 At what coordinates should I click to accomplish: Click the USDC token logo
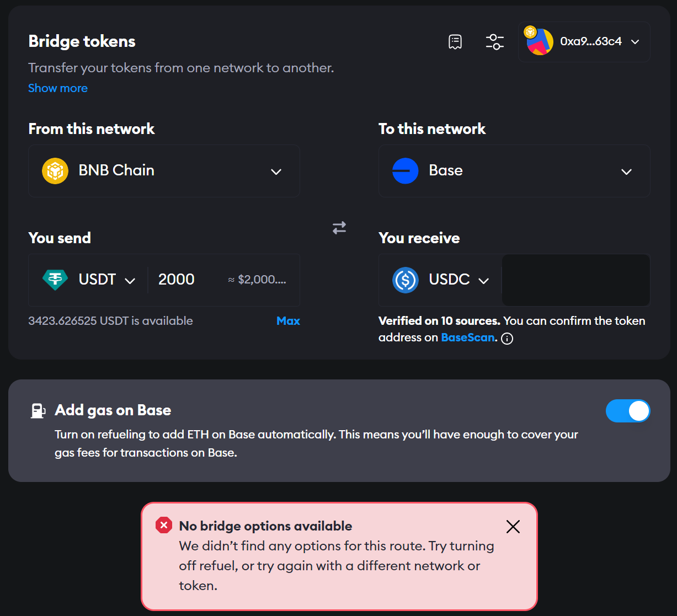[405, 280]
